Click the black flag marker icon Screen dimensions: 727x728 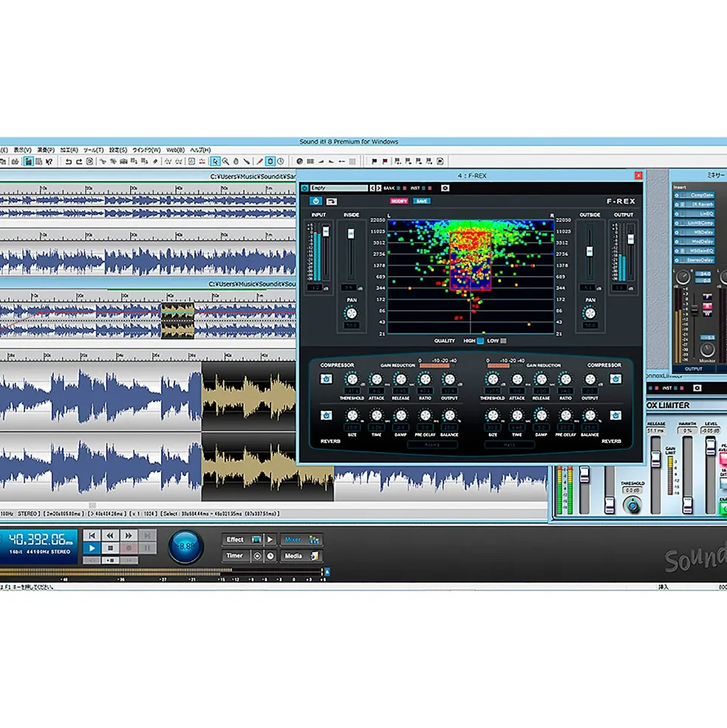(x=374, y=162)
